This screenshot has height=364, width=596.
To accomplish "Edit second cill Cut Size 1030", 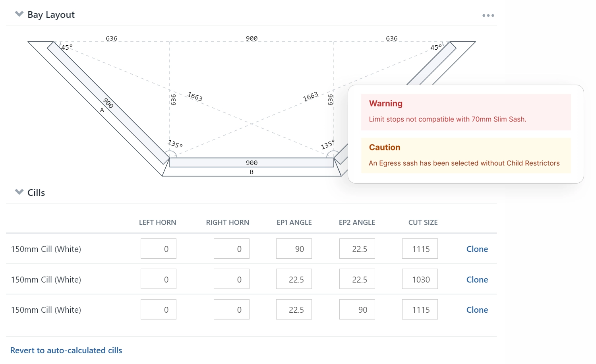I will [x=420, y=279].
